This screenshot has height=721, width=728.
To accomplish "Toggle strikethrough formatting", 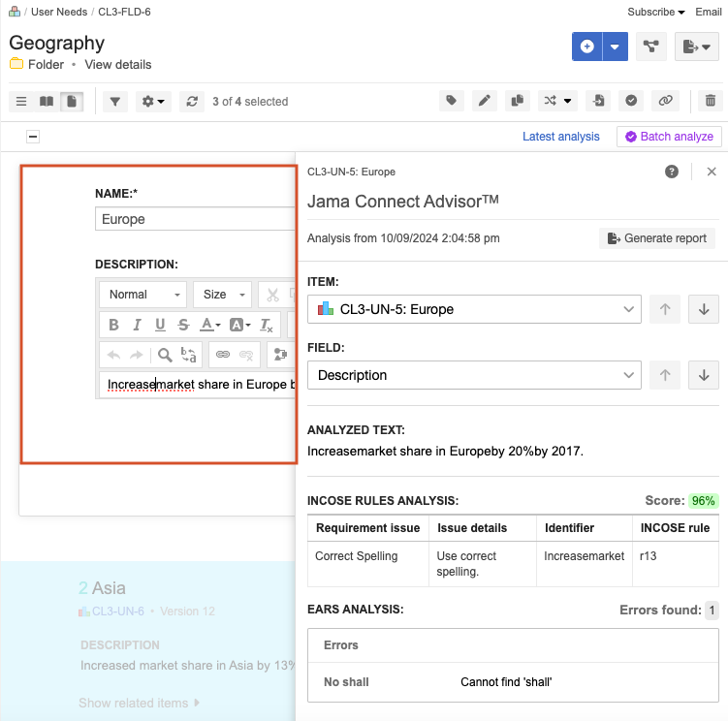I will [x=183, y=325].
